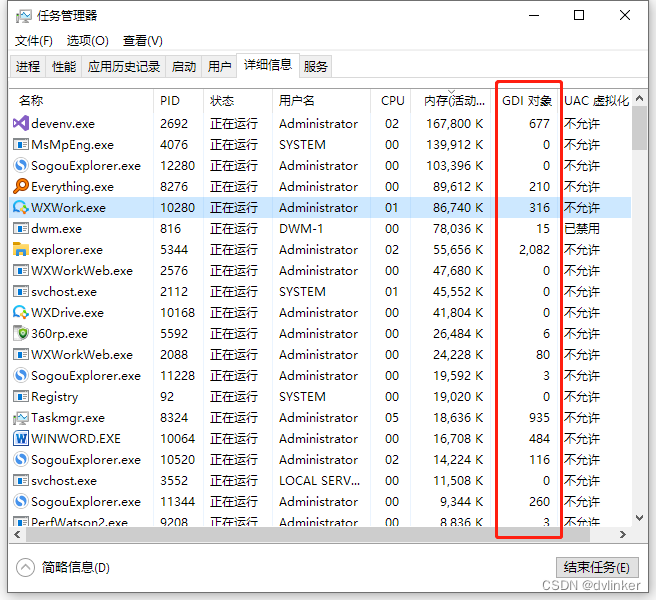The image size is (656, 600).
Task: Sort by the CPU column header
Action: click(390, 101)
